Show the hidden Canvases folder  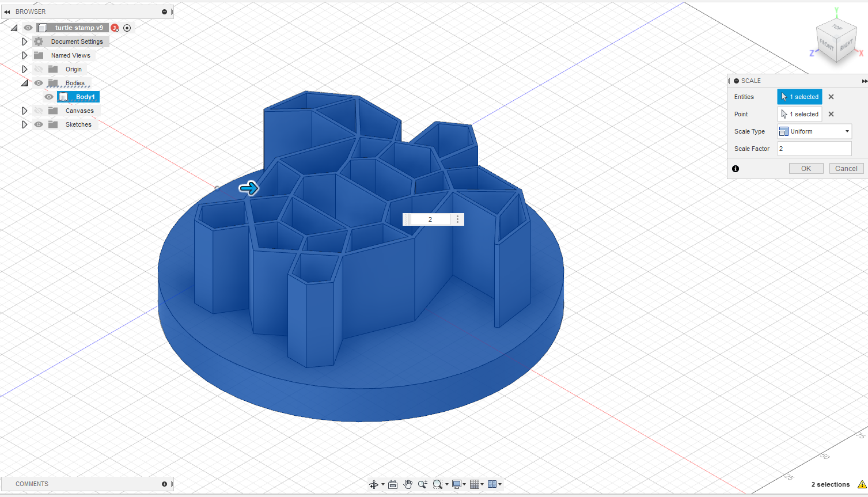click(39, 111)
